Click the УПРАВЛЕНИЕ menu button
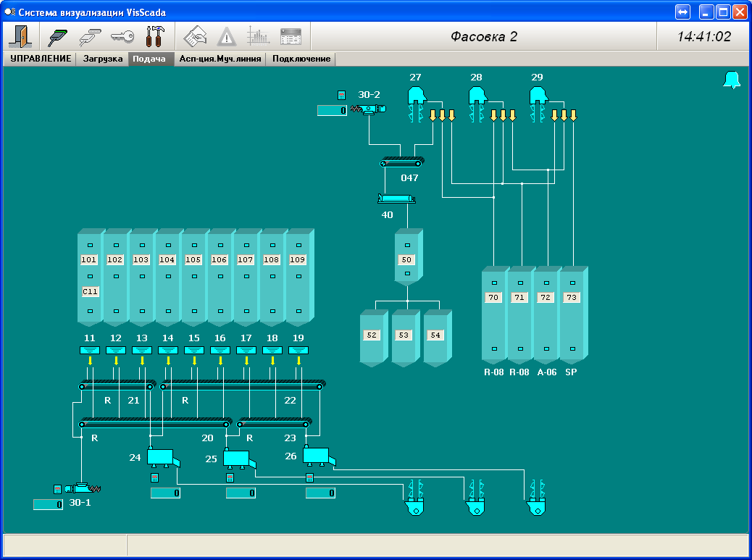The image size is (752, 560). tap(41, 59)
